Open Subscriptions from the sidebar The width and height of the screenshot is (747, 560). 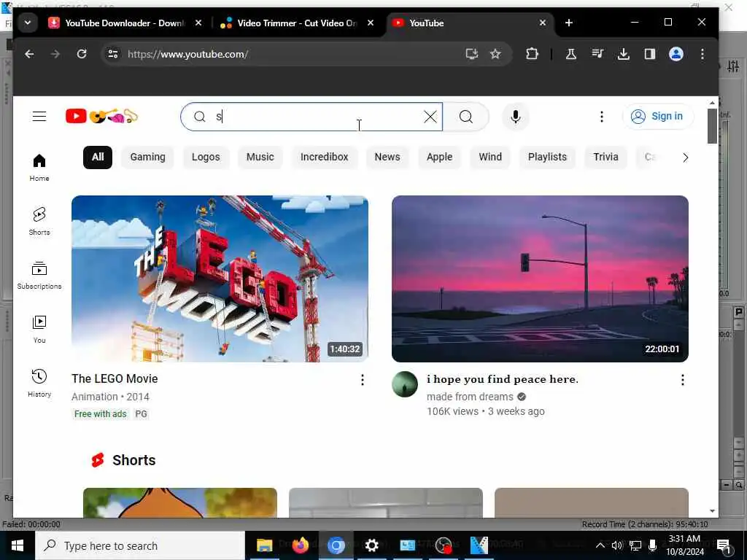(39, 275)
